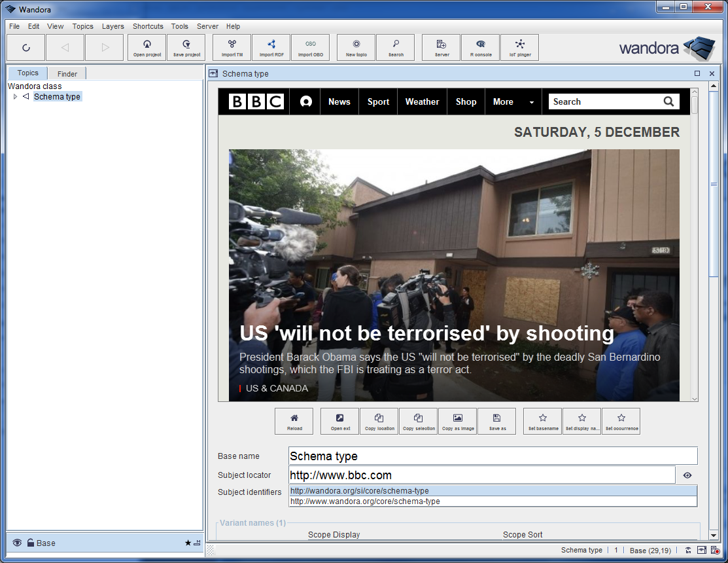
Task: Open the Shortcuts menu
Action: (148, 26)
